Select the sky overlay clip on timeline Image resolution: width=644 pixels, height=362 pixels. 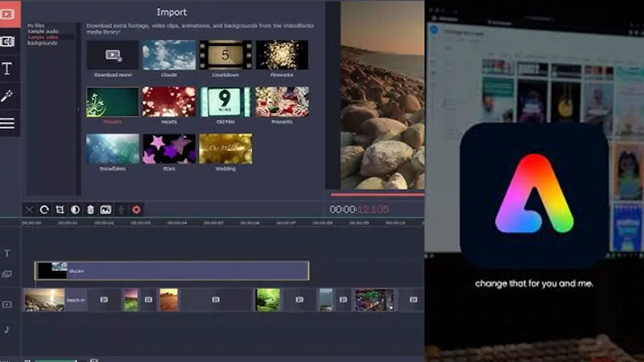click(x=172, y=271)
